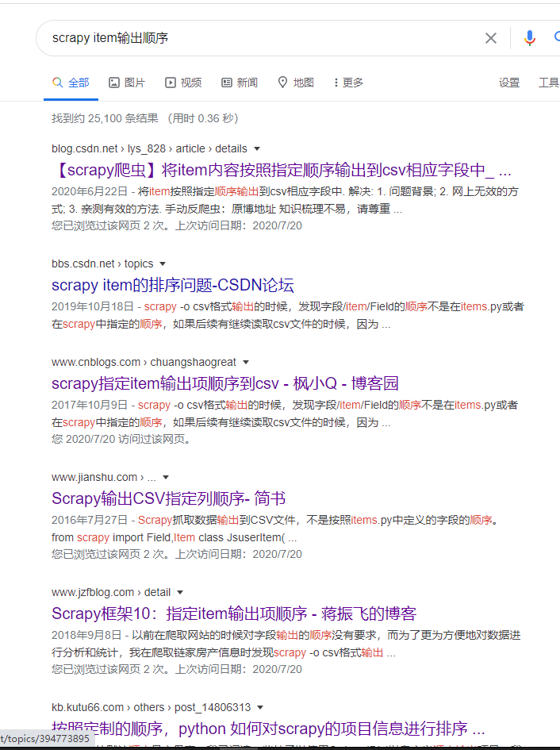Open result 'scrapy指定item输出项顺序到csv - 枫小Q - 博客园'
Screen dimensions: 560x750
pos(224,383)
